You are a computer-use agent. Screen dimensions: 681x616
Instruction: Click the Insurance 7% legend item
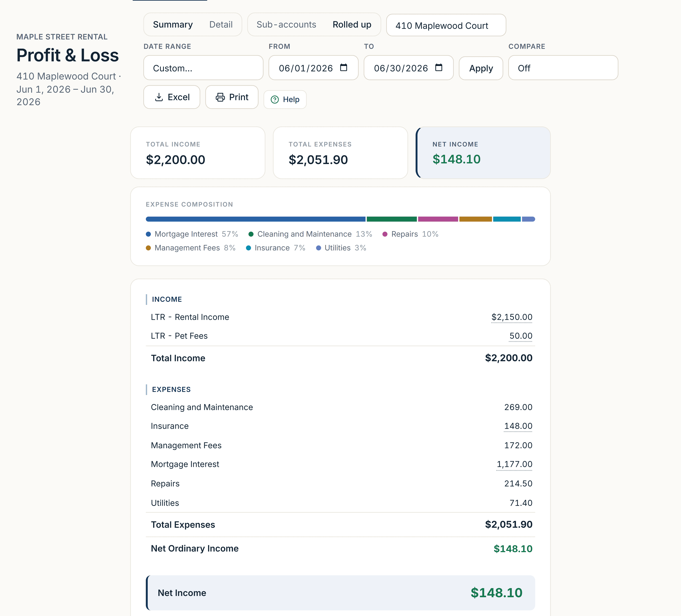(275, 248)
